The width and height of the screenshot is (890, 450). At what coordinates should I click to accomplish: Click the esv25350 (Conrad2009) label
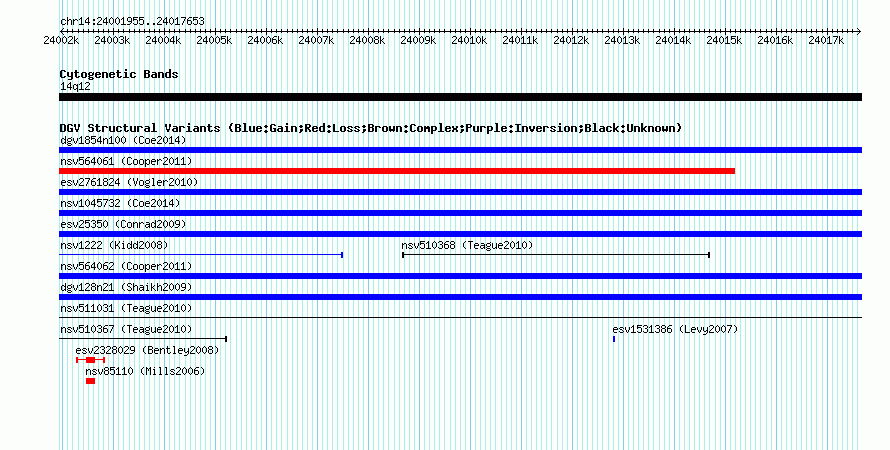123,224
